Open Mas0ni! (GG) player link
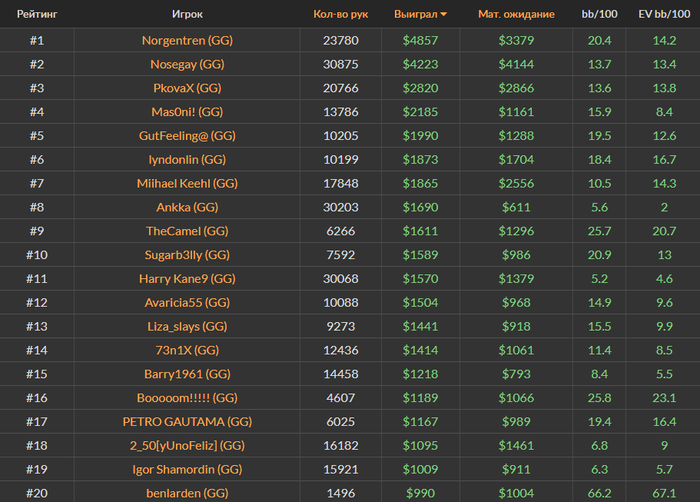 click(x=187, y=112)
